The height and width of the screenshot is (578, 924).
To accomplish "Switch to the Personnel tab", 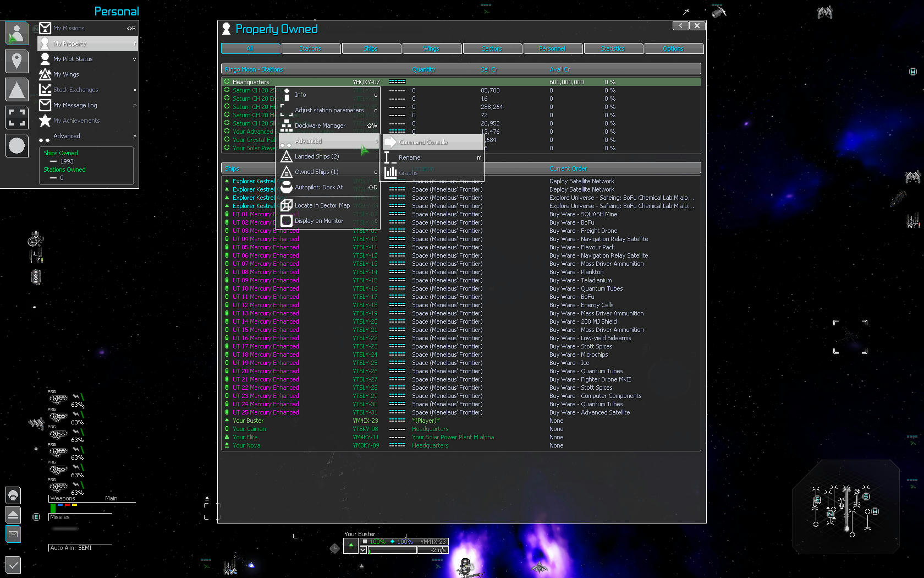I will (x=553, y=48).
